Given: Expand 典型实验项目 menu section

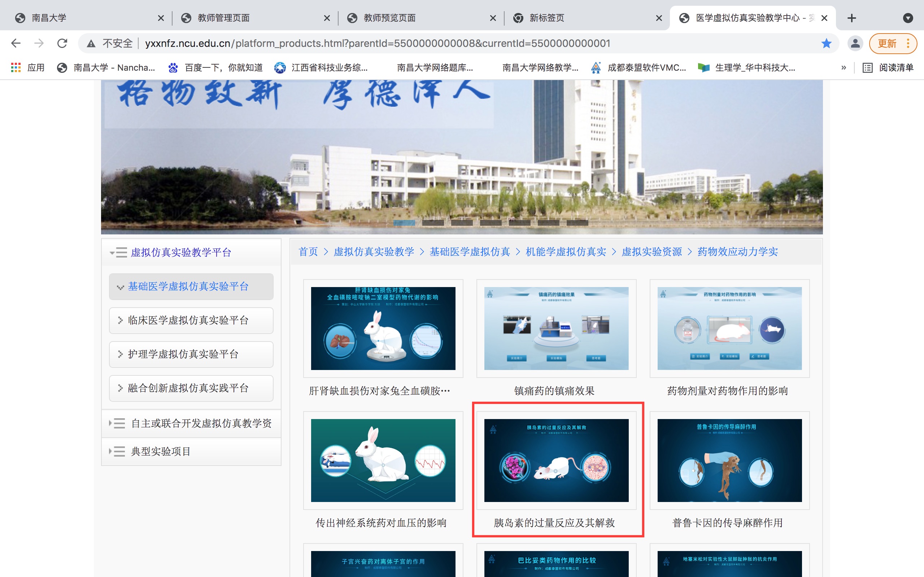Looking at the screenshot, I should coord(160,452).
